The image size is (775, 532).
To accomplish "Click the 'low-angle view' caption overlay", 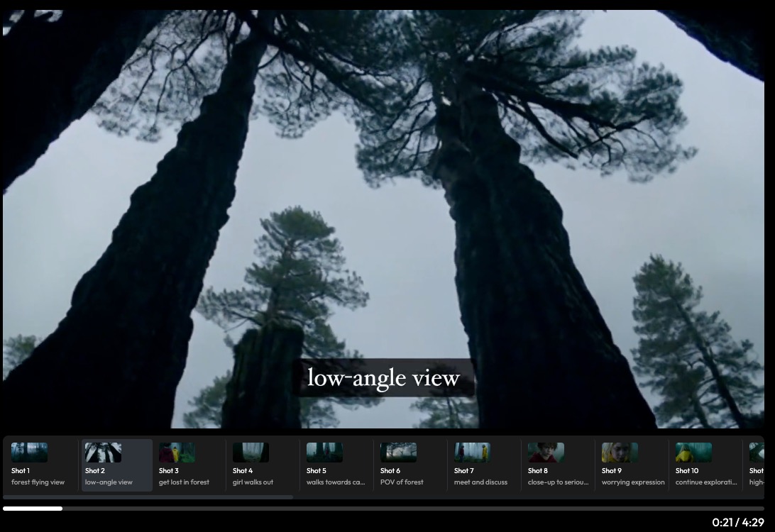I will [383, 378].
